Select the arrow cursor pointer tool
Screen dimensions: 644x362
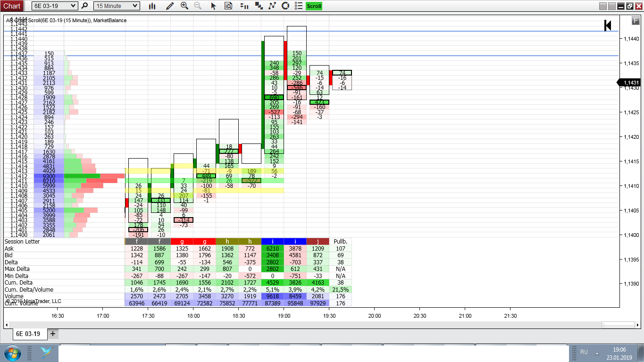pos(213,6)
